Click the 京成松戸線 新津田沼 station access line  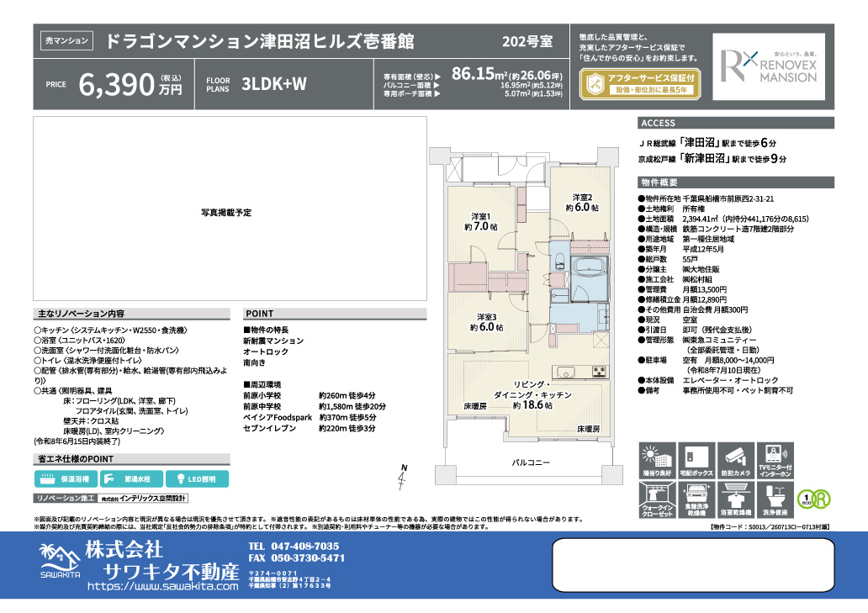[x=712, y=159]
